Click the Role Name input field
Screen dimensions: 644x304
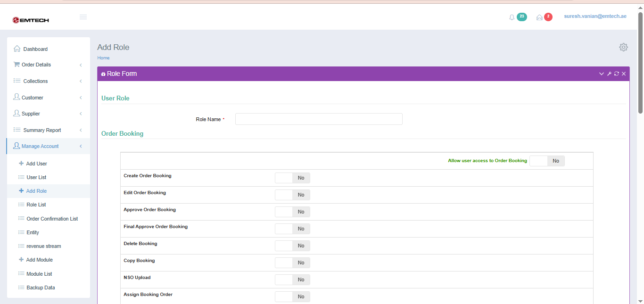point(319,119)
